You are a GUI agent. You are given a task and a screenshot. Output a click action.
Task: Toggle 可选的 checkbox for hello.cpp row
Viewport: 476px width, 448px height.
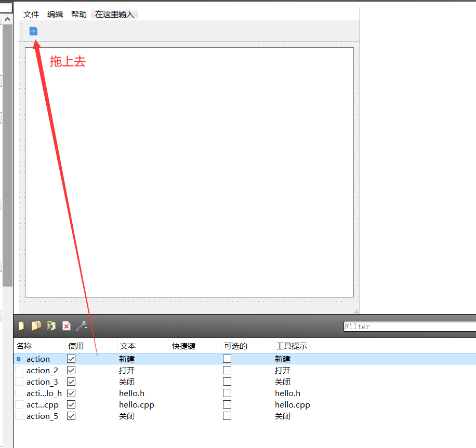227,404
